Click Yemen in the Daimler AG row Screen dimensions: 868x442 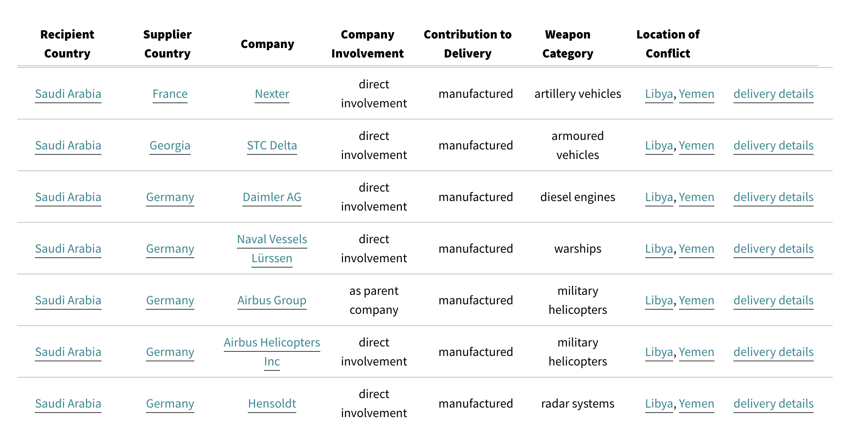(696, 197)
